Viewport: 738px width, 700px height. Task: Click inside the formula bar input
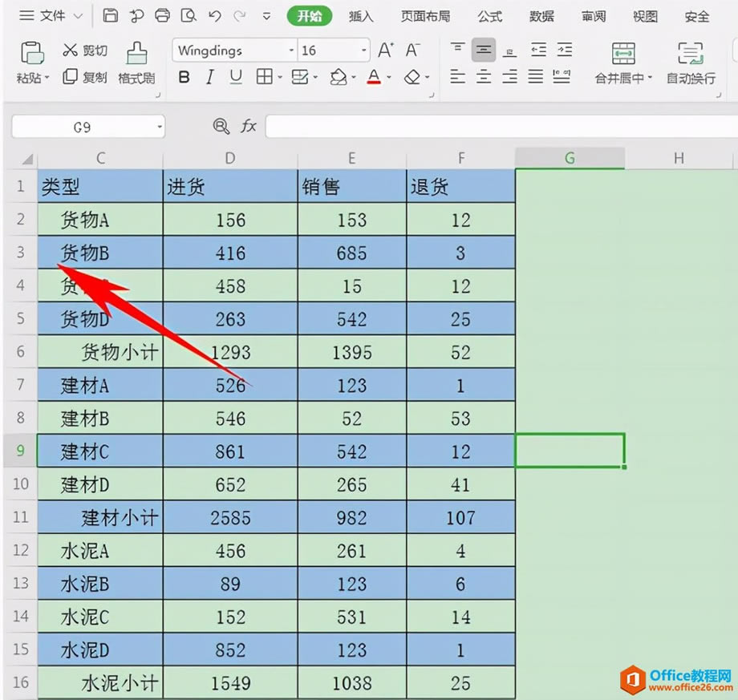(x=501, y=127)
